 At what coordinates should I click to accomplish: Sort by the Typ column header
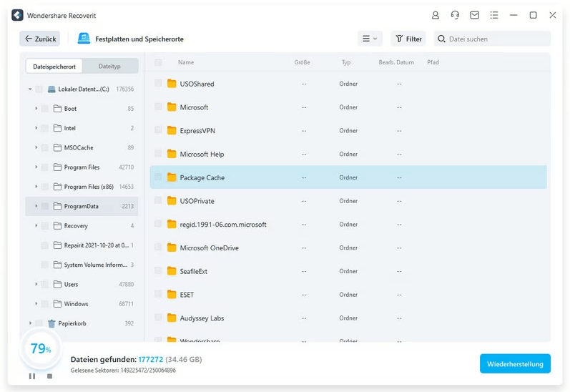(346, 62)
